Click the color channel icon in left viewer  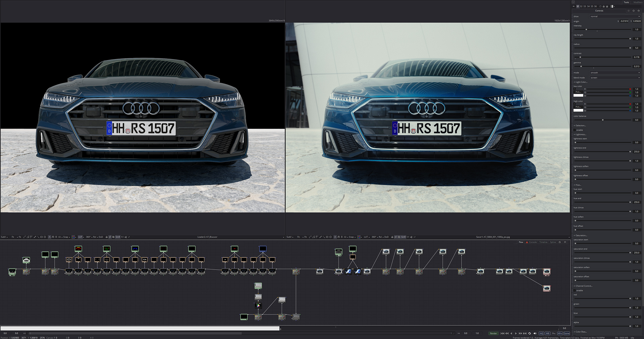pyautogui.click(x=73, y=237)
